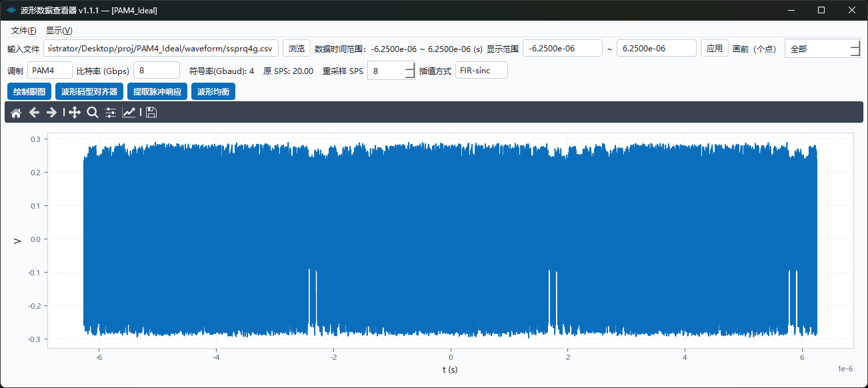The height and width of the screenshot is (388, 868).
Task: Focus the display range end field
Action: click(657, 49)
